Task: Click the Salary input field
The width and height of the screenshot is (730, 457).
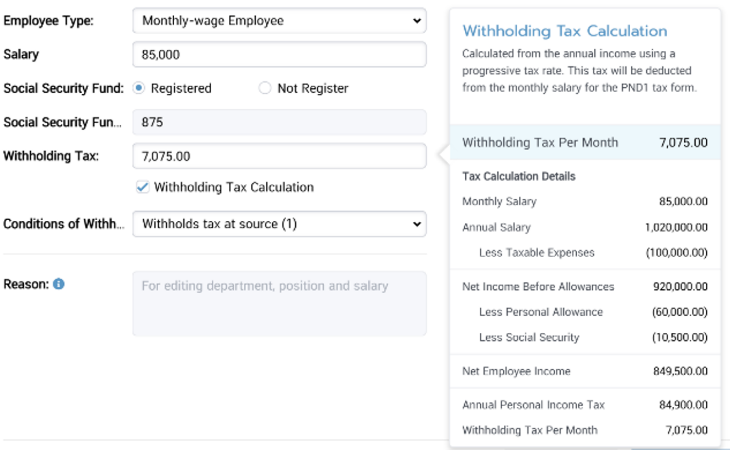Action: pos(279,54)
